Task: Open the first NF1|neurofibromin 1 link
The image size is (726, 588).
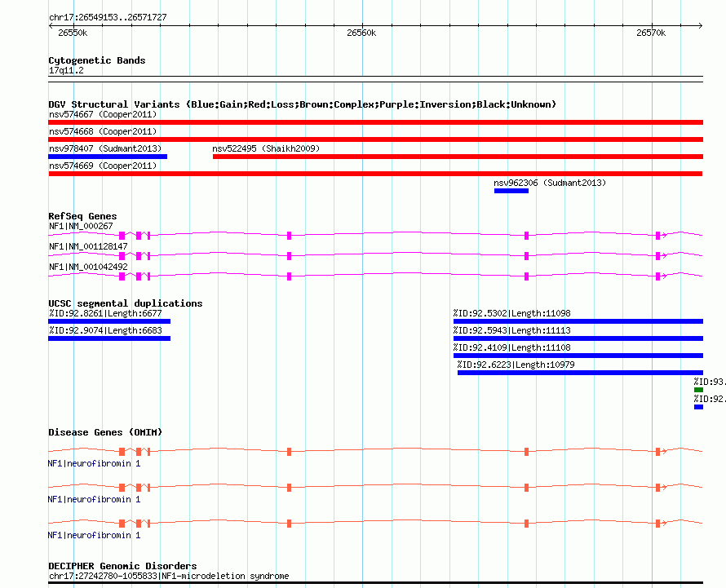Action: 94,463
